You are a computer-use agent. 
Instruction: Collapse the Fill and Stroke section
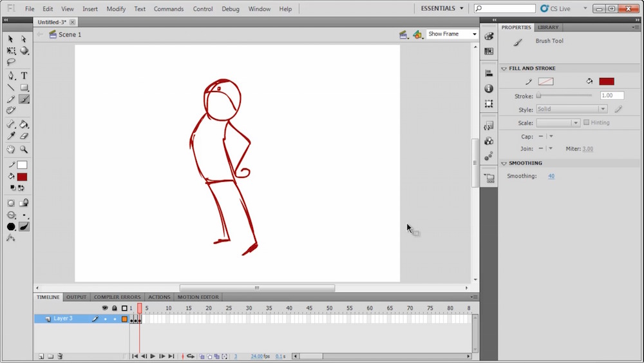click(x=504, y=68)
